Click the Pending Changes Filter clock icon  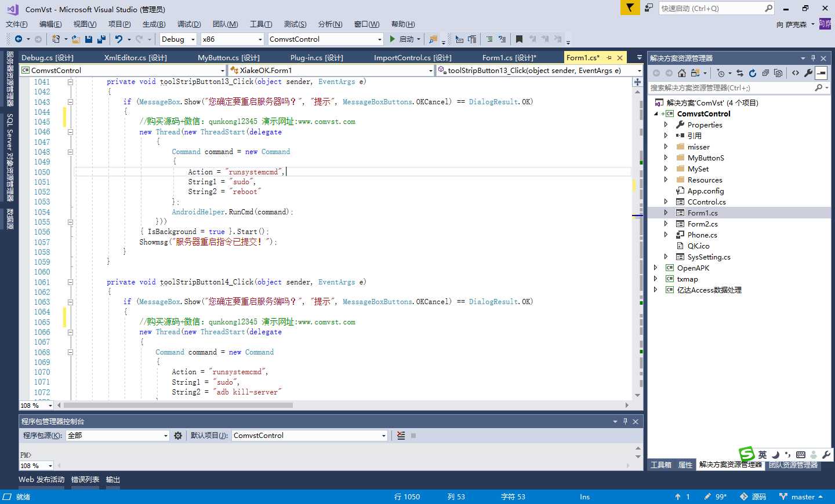720,73
